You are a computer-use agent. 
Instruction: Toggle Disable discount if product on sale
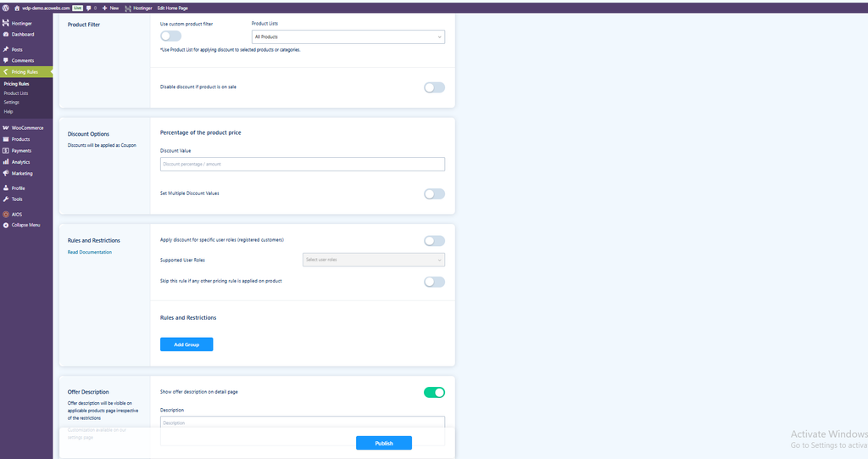click(x=434, y=87)
